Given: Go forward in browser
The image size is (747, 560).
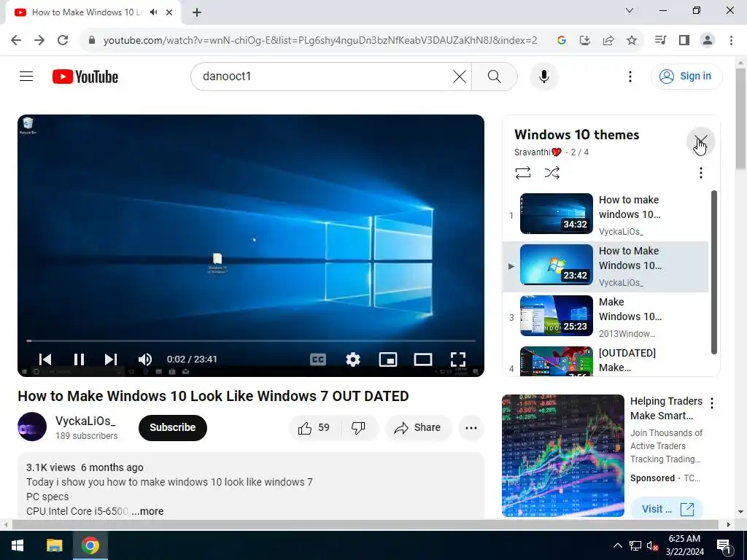Looking at the screenshot, I should point(39,40).
